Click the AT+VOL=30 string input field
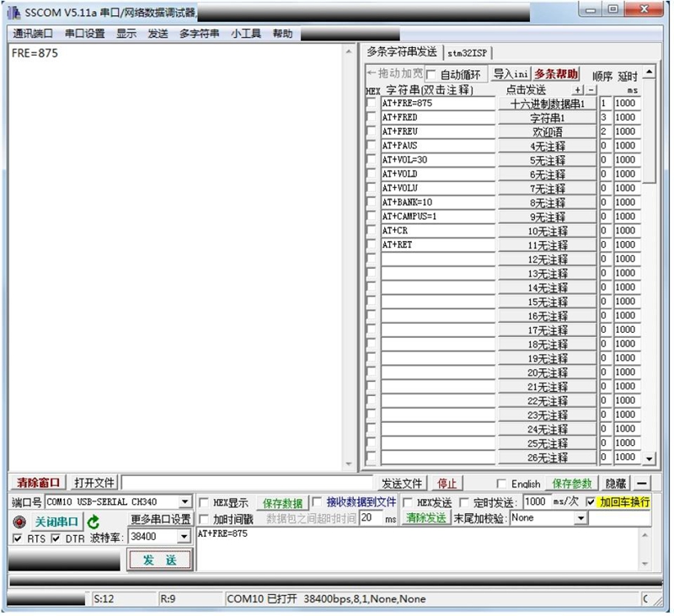This screenshot has height=616, width=674. pyautogui.click(x=437, y=160)
